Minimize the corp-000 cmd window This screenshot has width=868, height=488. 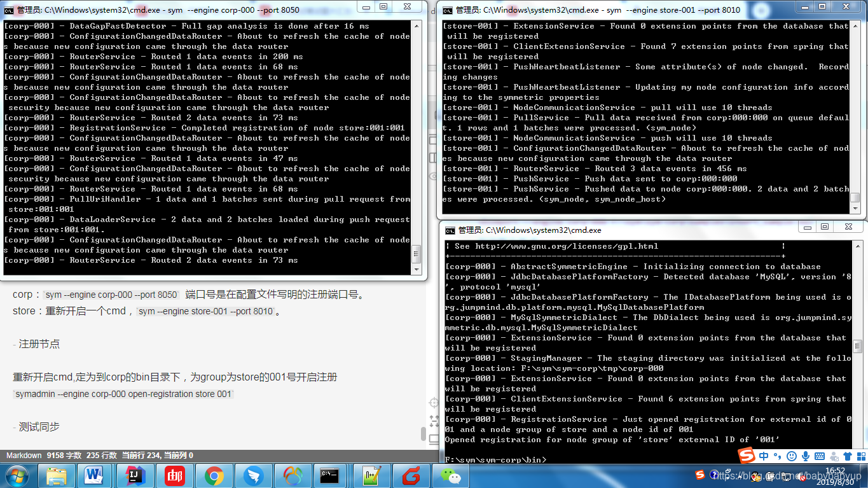tap(366, 6)
